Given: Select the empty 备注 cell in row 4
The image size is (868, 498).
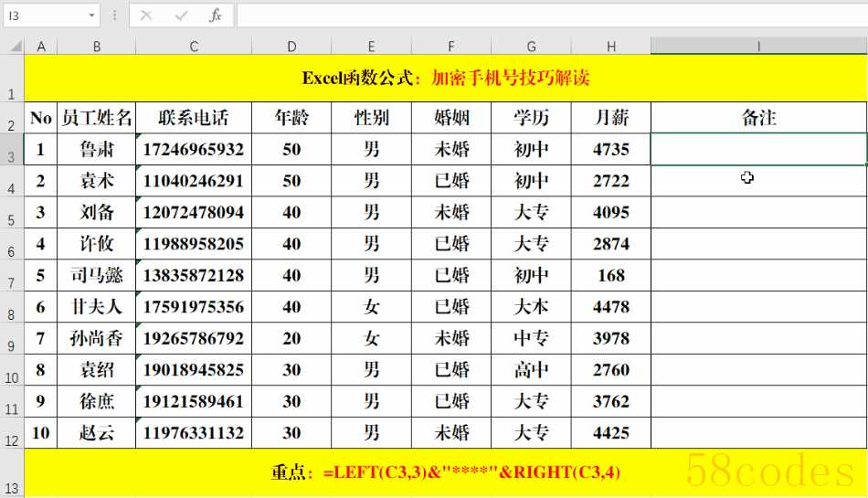Looking at the screenshot, I should [759, 180].
